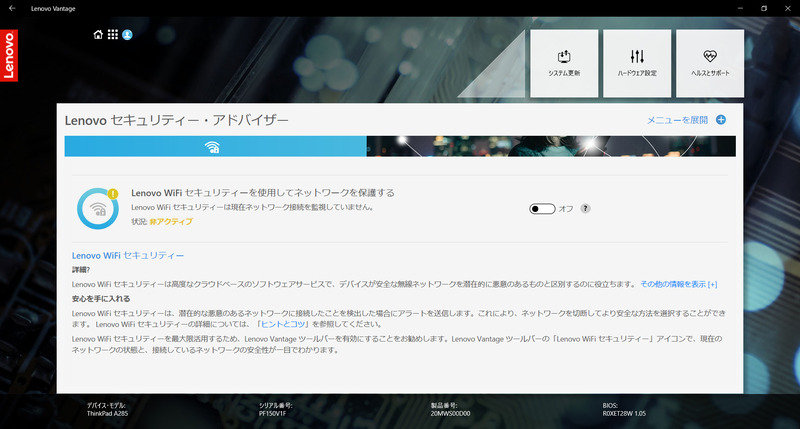Click the 詳細? subheading
This screenshot has width=800, height=429.
tap(81, 269)
